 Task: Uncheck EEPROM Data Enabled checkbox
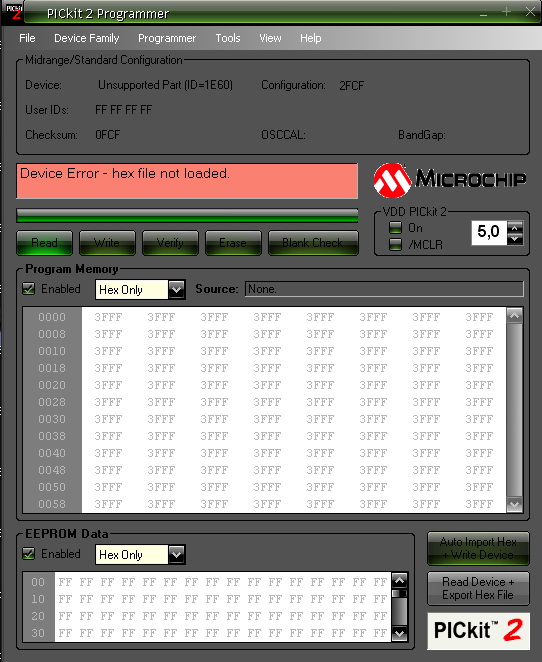coord(29,554)
